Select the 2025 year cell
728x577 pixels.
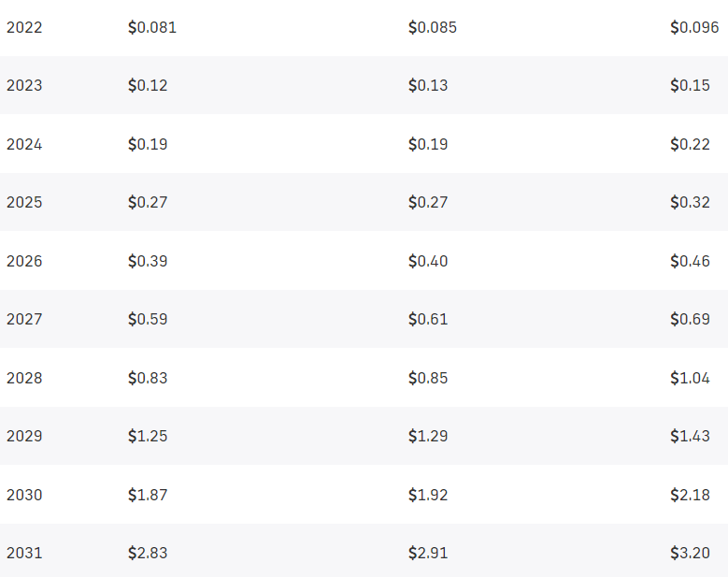[24, 203]
